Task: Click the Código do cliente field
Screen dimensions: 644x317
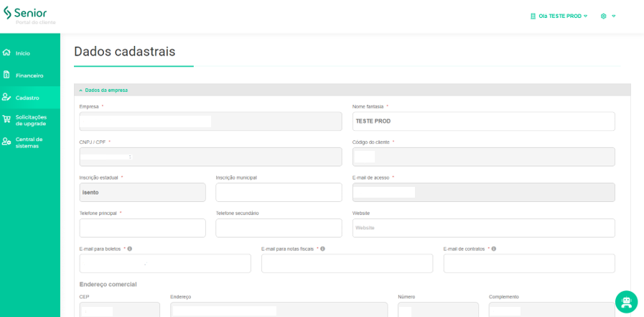Action: click(x=483, y=157)
